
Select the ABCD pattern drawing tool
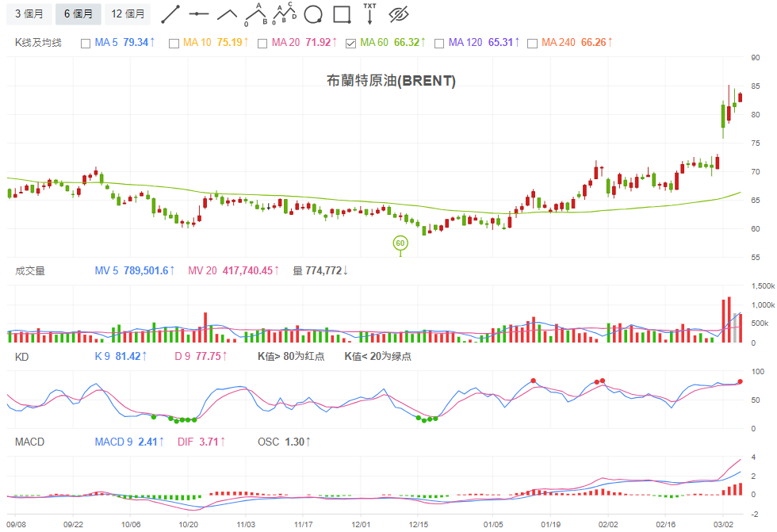[284, 14]
